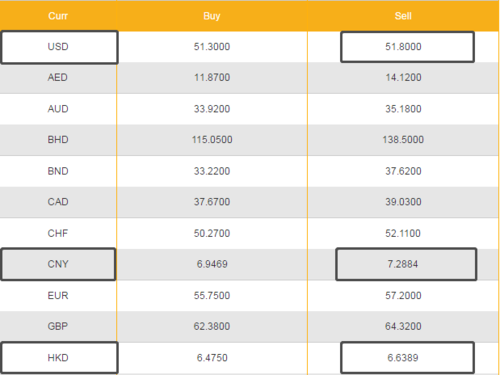Click AED sell rate 14.1200
Screen dimensions: 500x375
pos(403,78)
